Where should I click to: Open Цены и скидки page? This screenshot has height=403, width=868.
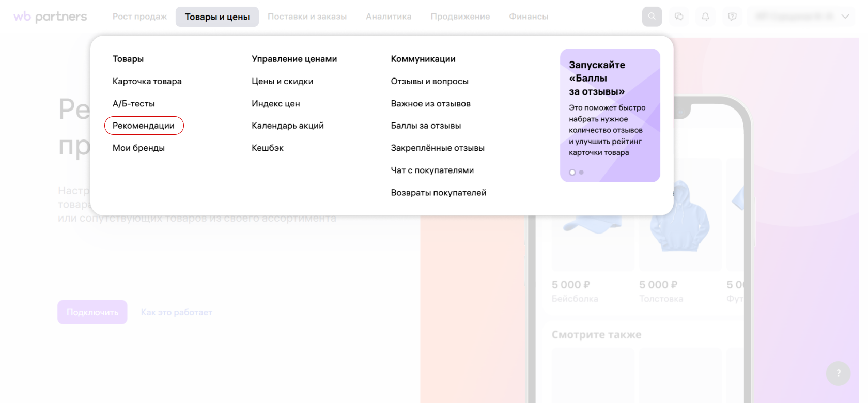(282, 81)
